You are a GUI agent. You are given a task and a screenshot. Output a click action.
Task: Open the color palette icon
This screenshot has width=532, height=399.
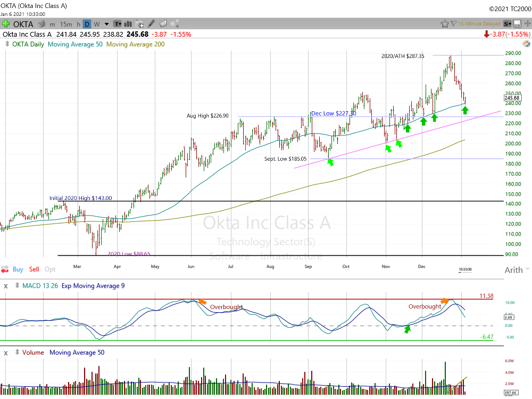pos(526,44)
